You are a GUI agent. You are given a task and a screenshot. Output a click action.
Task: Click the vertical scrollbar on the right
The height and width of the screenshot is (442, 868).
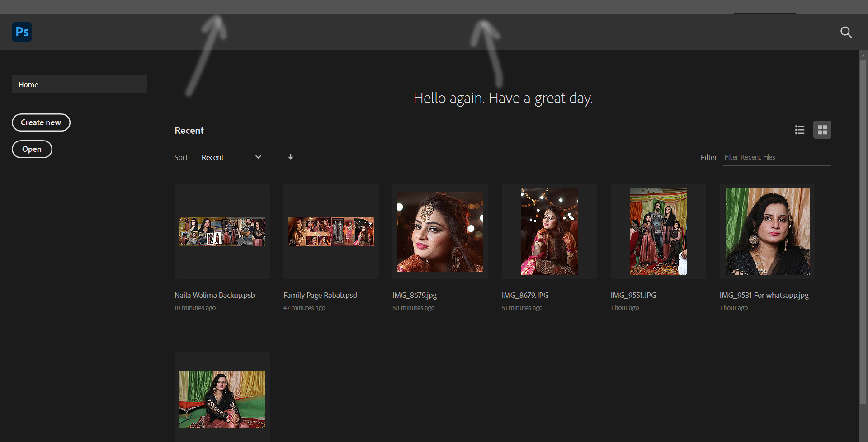pyautogui.click(x=863, y=232)
